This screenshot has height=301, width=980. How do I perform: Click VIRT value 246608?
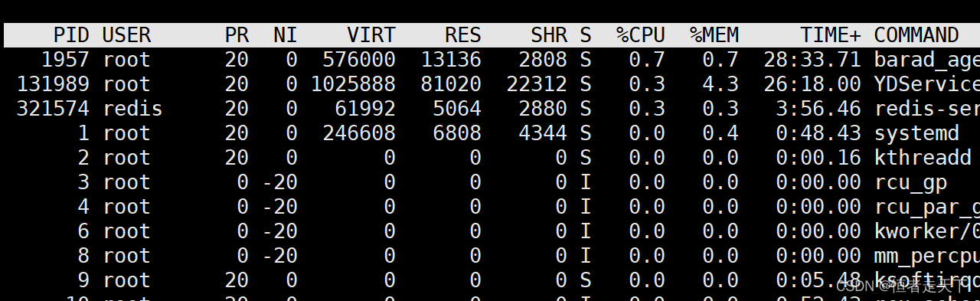point(359,133)
